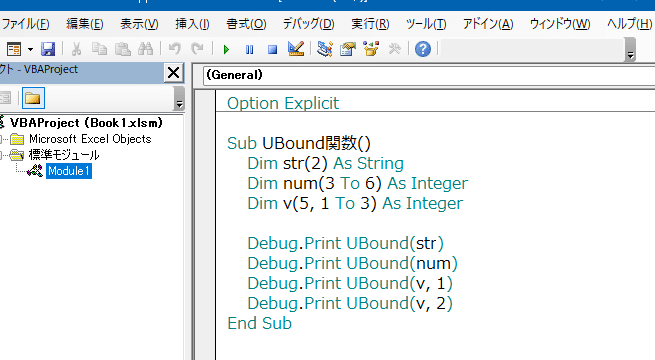655x360 pixels.
Task: Click the Reset stop square icon
Action: (x=272, y=50)
